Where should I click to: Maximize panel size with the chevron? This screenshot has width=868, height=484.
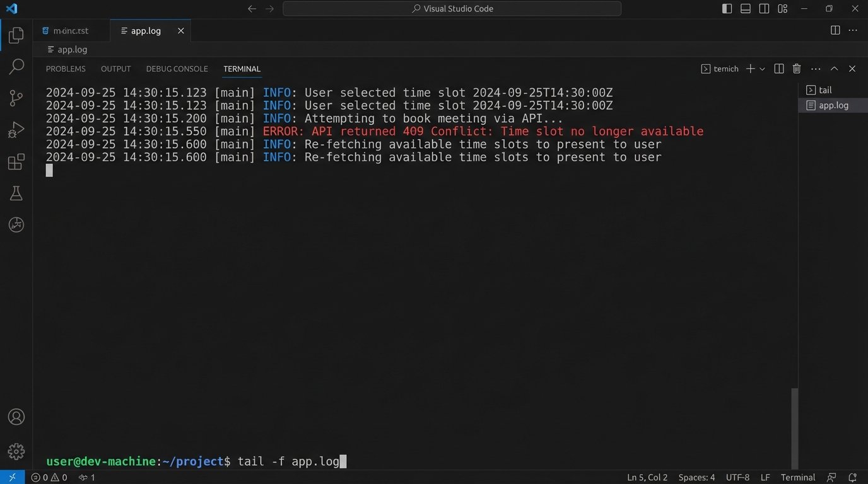[x=834, y=68]
